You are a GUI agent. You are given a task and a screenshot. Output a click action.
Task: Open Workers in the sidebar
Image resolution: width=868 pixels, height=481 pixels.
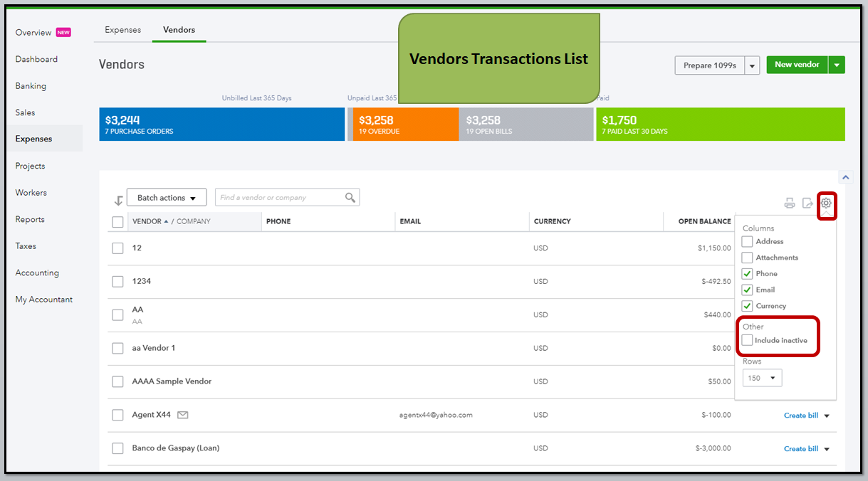pyautogui.click(x=31, y=193)
